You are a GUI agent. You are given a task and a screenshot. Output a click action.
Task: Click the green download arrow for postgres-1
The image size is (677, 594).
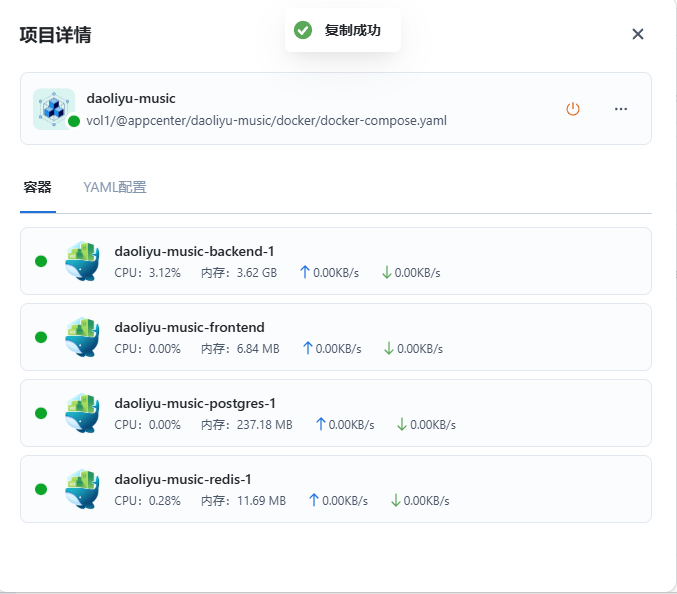(402, 424)
